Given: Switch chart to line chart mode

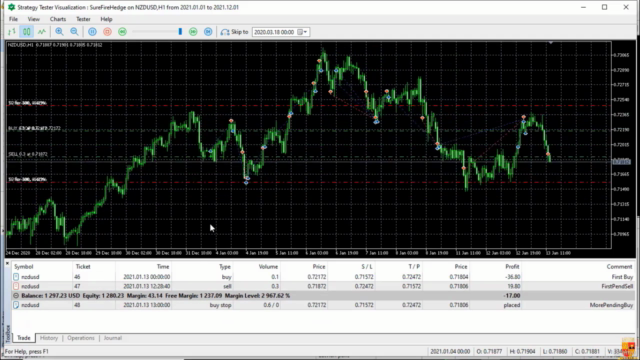Looking at the screenshot, I should pyautogui.click(x=42, y=32).
